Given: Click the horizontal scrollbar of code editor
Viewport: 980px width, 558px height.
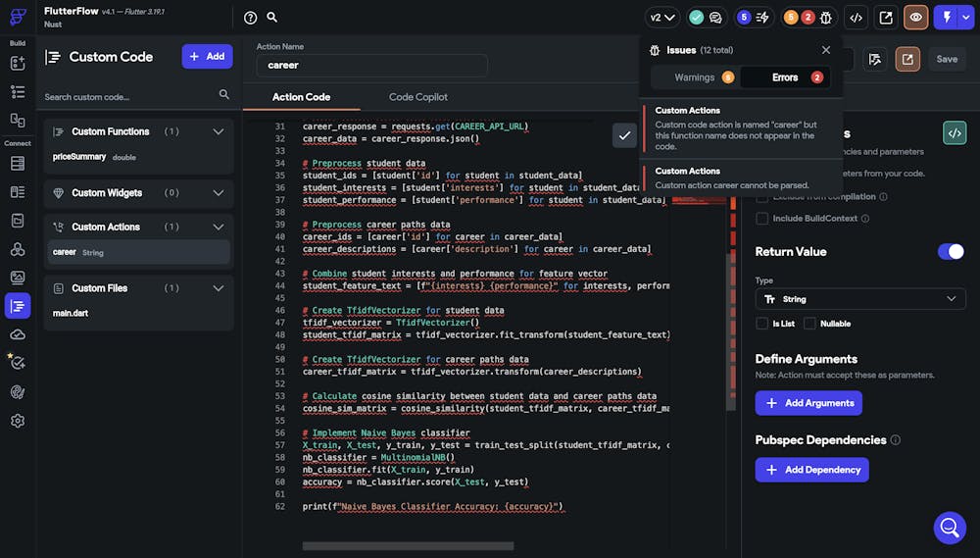Looking at the screenshot, I should (408, 546).
